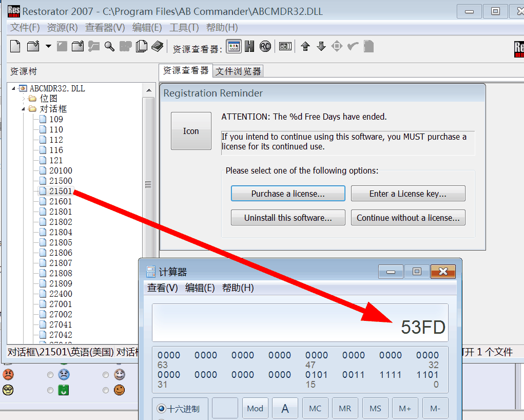Viewport: 524px width, 420px height.
Task: Click Continue without a license... button
Action: point(408,218)
